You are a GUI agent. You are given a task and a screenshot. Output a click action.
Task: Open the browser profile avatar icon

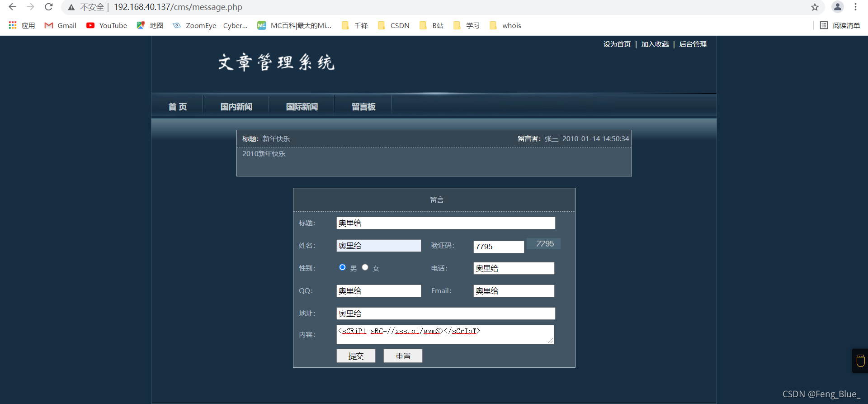[837, 7]
